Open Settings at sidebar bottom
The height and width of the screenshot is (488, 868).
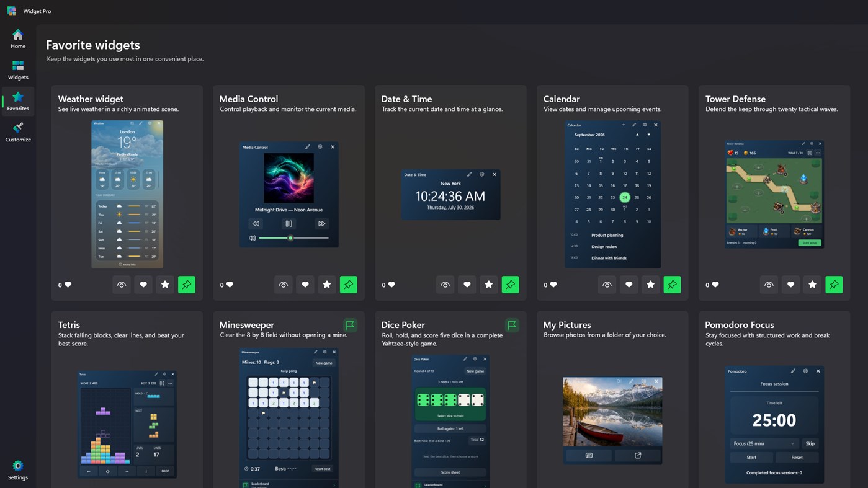[x=18, y=471]
